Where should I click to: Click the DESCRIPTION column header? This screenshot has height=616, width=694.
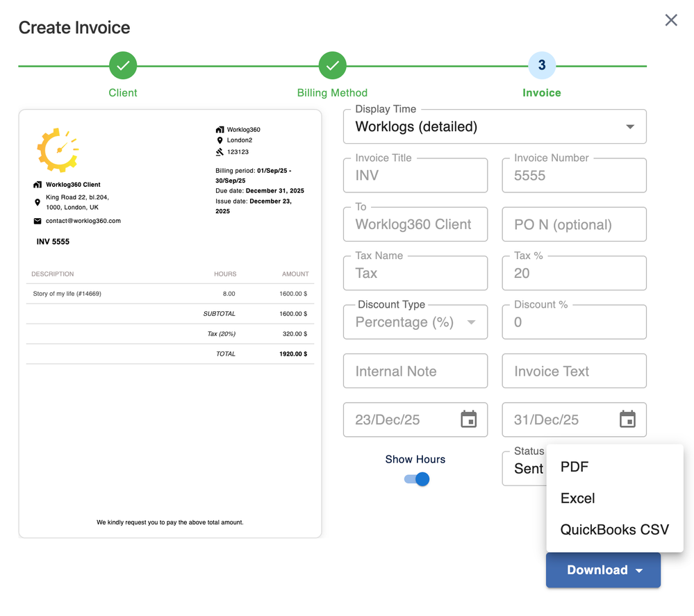53,274
